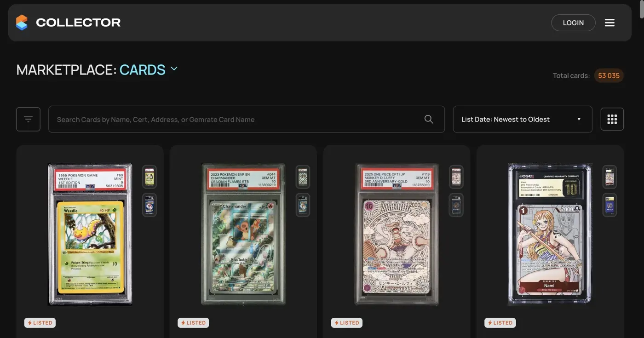Open the Nami CGC card image
Viewport: 644px width, 338px height.
[550, 234]
